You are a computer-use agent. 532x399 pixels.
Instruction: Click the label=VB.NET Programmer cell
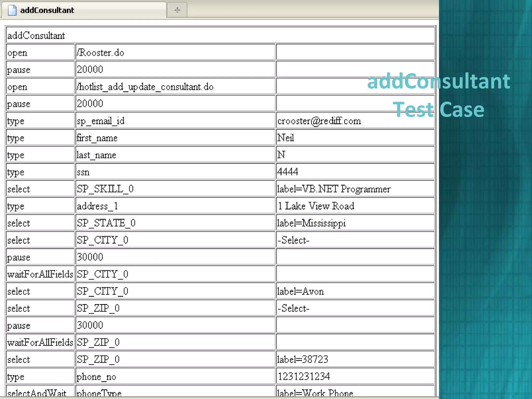(x=355, y=189)
